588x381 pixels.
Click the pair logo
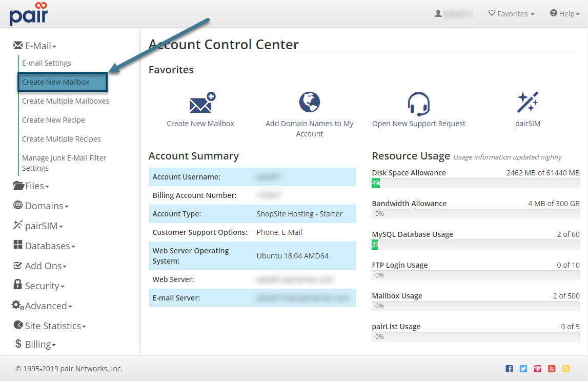29,14
